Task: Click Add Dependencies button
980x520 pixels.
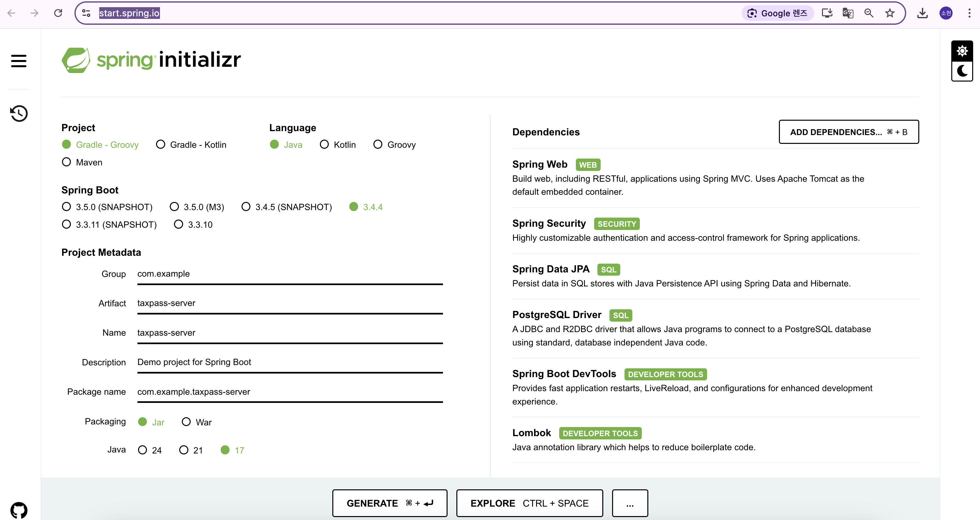Action: [848, 132]
